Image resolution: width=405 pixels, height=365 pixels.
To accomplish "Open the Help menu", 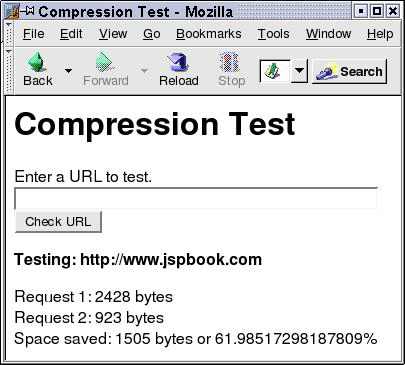I will pyautogui.click(x=380, y=34).
